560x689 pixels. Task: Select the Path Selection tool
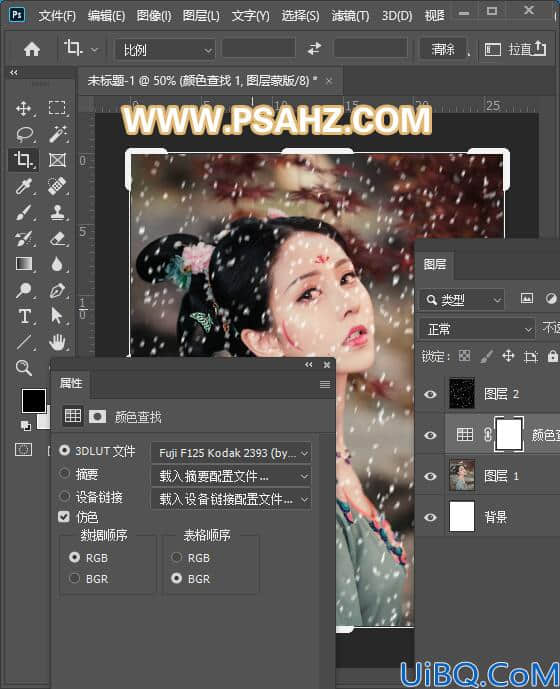click(x=57, y=315)
